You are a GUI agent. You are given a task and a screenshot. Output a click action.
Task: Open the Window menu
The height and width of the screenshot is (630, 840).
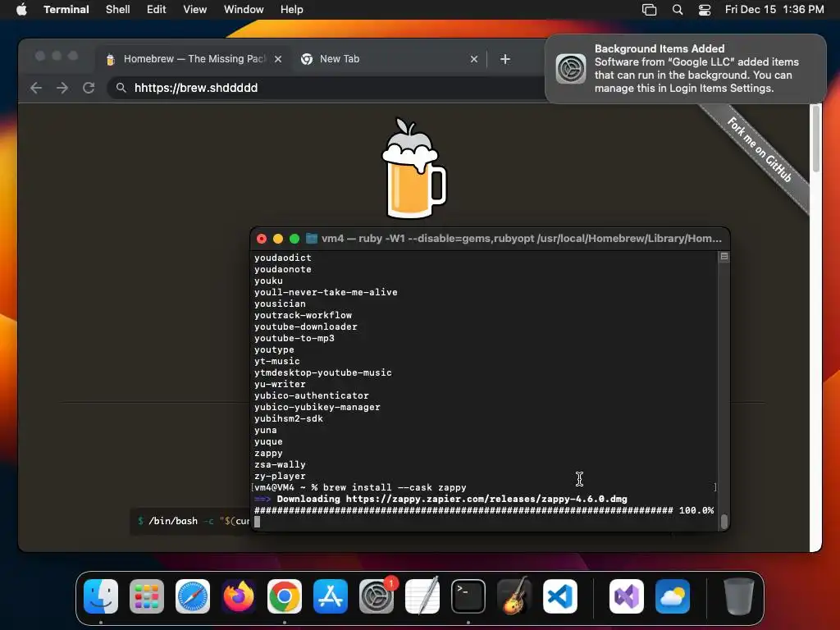tap(243, 9)
